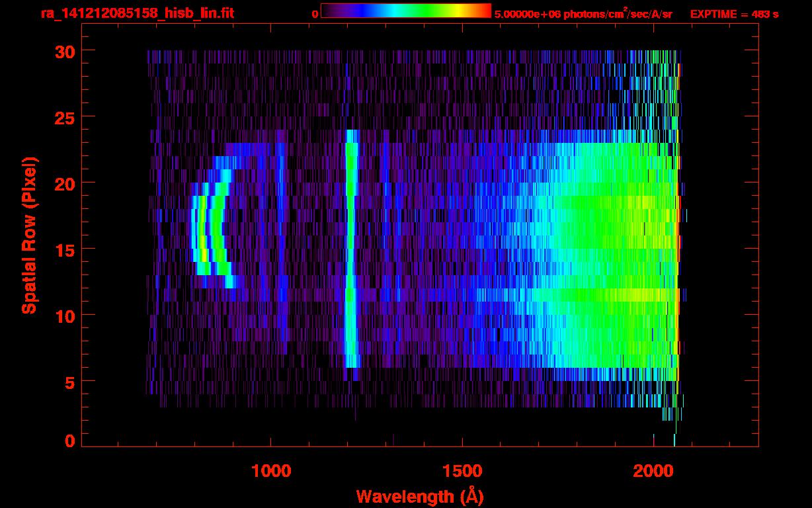Click the rainbow color scale bar
The height and width of the screenshot is (508, 812).
coord(406,11)
